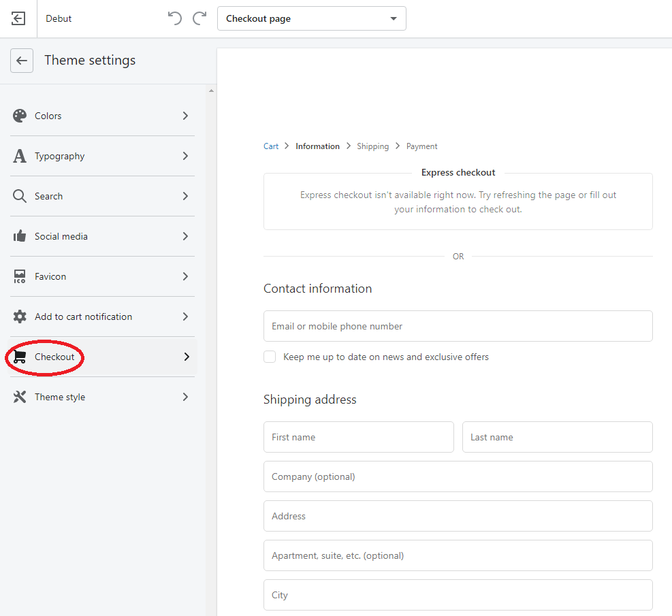Click the Search magnifier icon in sidebar

20,196
